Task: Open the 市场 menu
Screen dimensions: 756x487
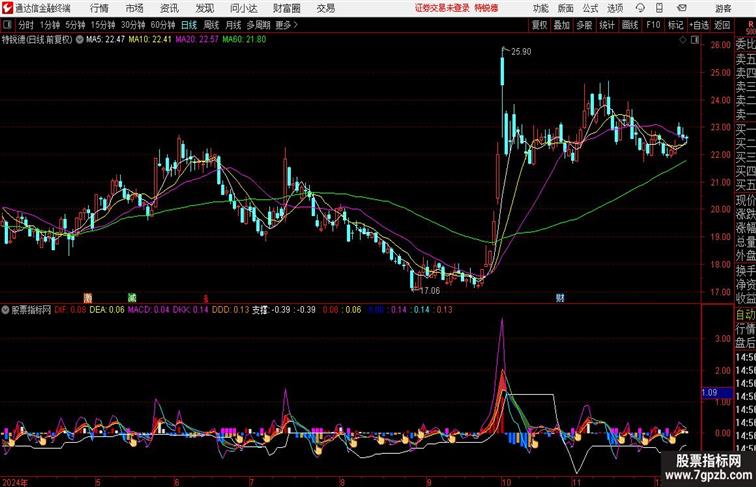Action: [x=134, y=8]
